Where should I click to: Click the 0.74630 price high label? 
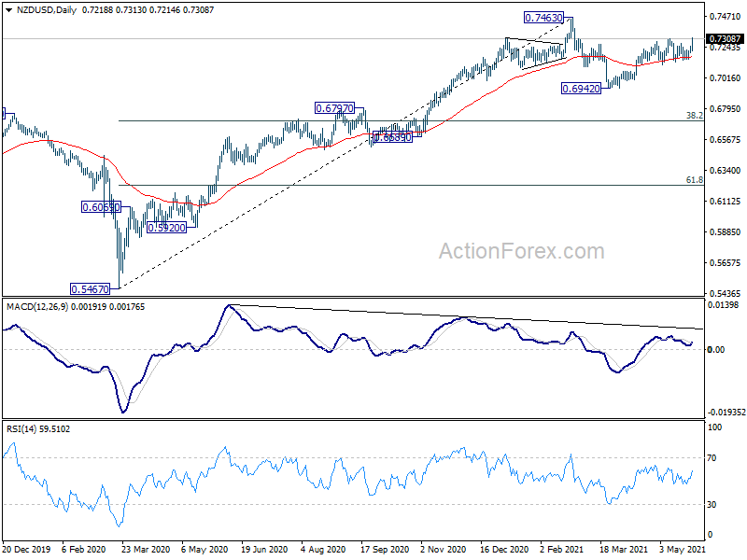pyautogui.click(x=543, y=18)
